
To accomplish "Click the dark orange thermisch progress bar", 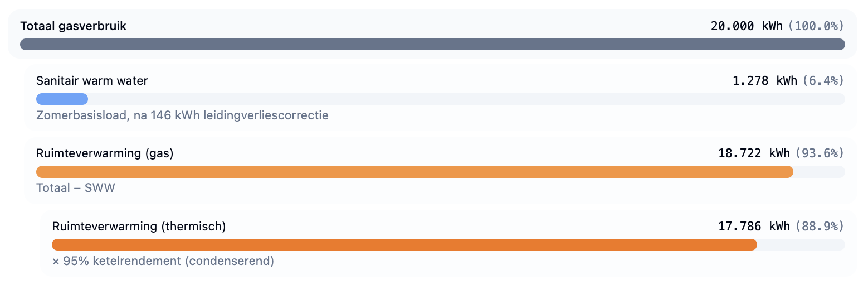I will click(x=404, y=244).
